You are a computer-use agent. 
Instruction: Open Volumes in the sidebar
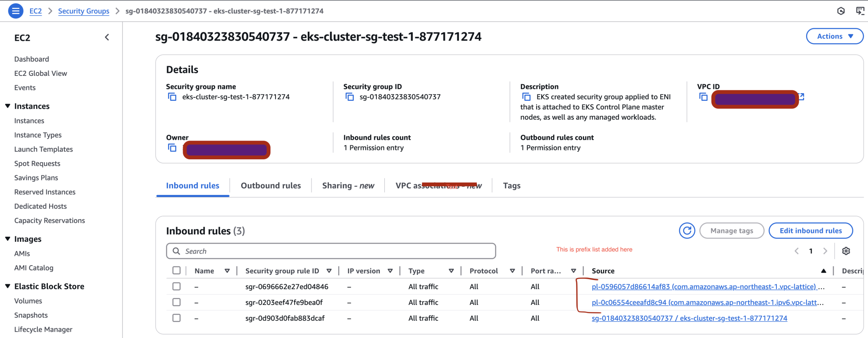(28, 301)
